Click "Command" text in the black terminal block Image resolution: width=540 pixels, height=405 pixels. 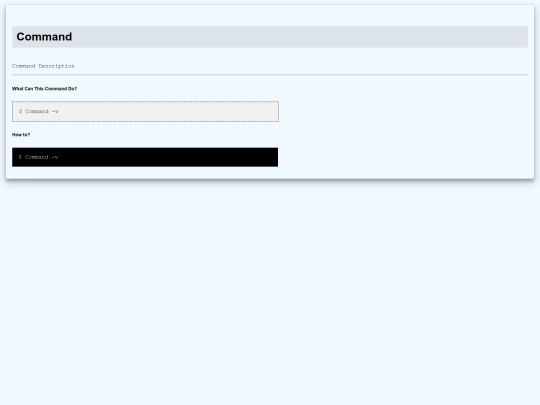pos(37,157)
